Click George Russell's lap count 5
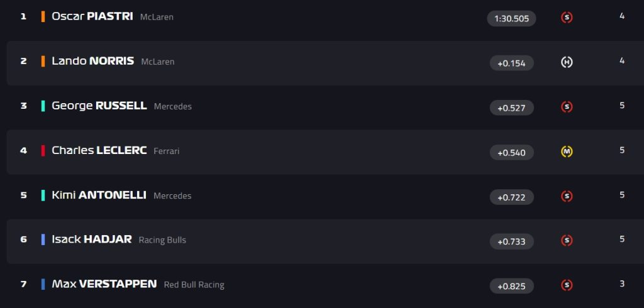Screen dimensions: 644x308 point(622,106)
